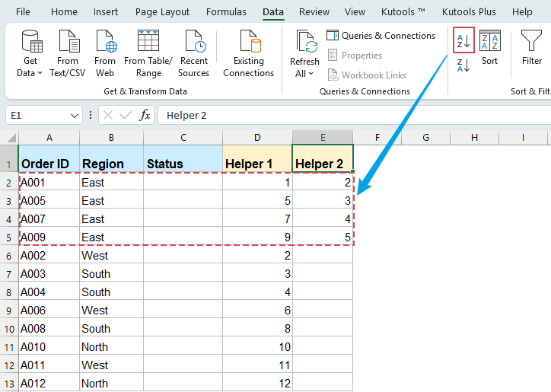Open the custom Sort dialog
This screenshot has width=551, height=392.
[x=490, y=47]
